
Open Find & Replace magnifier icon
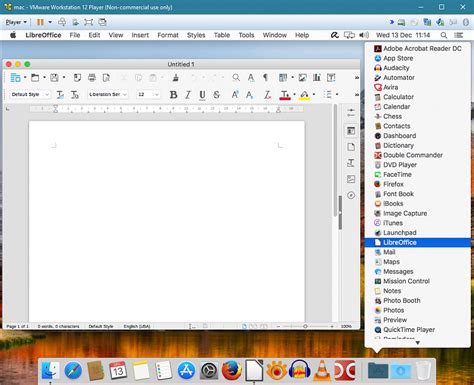click(x=236, y=78)
